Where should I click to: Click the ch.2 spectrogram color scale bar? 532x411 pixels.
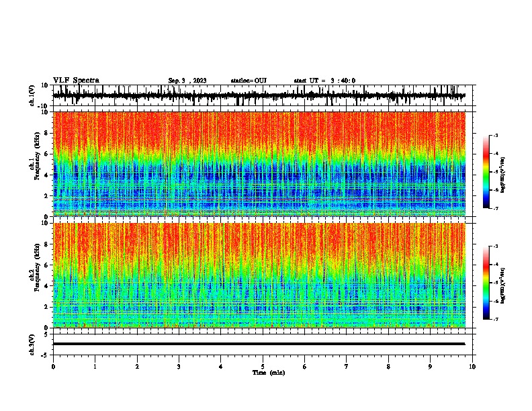[x=486, y=283]
